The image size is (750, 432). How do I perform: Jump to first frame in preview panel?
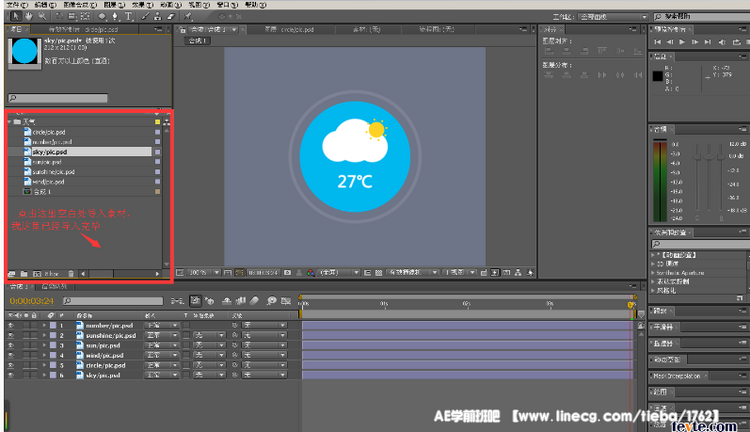658,42
